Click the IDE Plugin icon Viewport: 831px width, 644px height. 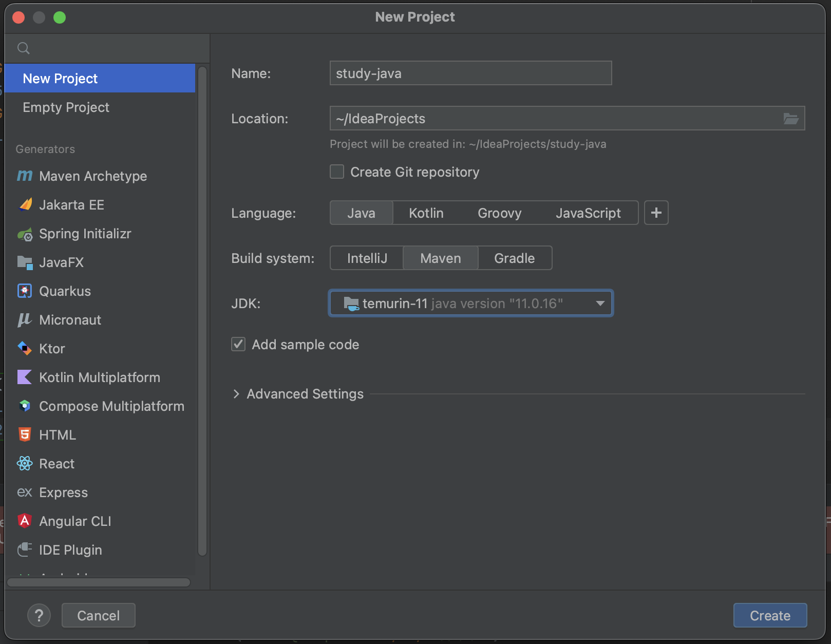pyautogui.click(x=25, y=550)
